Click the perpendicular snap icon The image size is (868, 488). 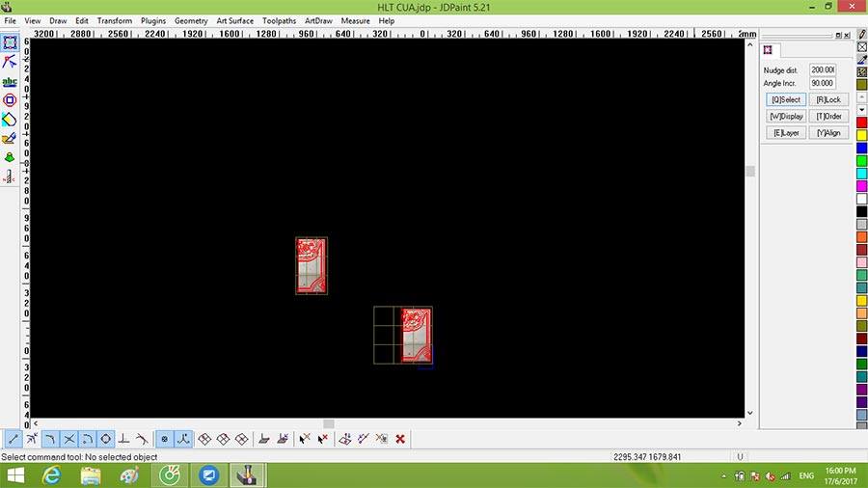tap(124, 440)
